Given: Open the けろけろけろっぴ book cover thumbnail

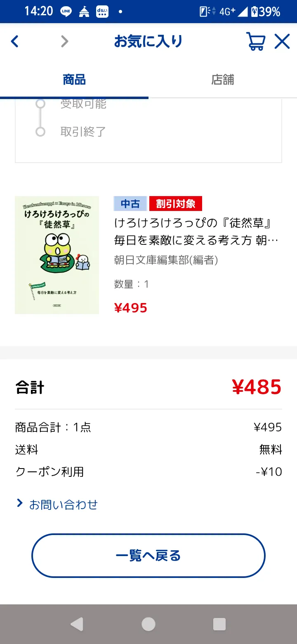Looking at the screenshot, I should [x=57, y=255].
